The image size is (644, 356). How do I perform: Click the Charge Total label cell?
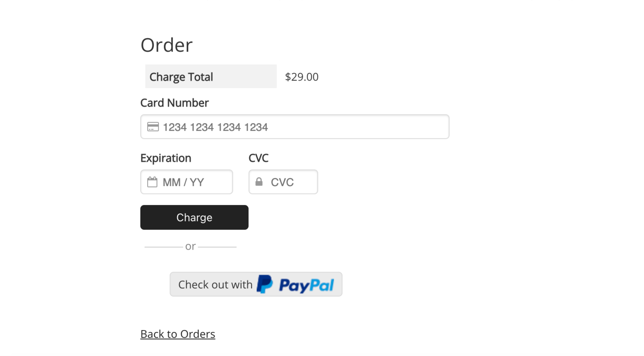point(211,77)
